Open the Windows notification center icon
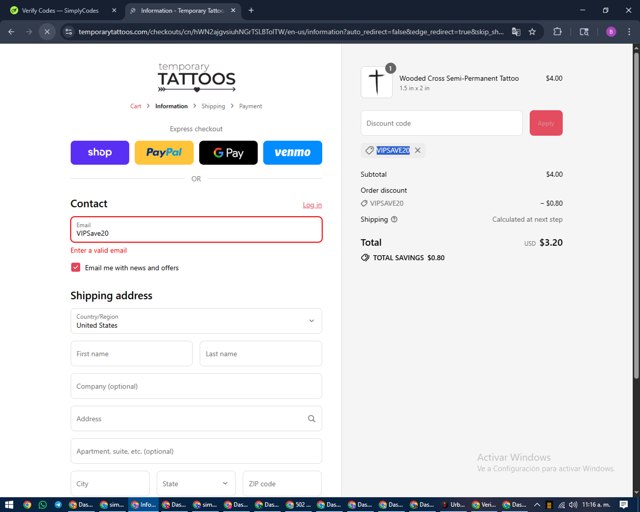This screenshot has width=640, height=512. tap(624, 505)
